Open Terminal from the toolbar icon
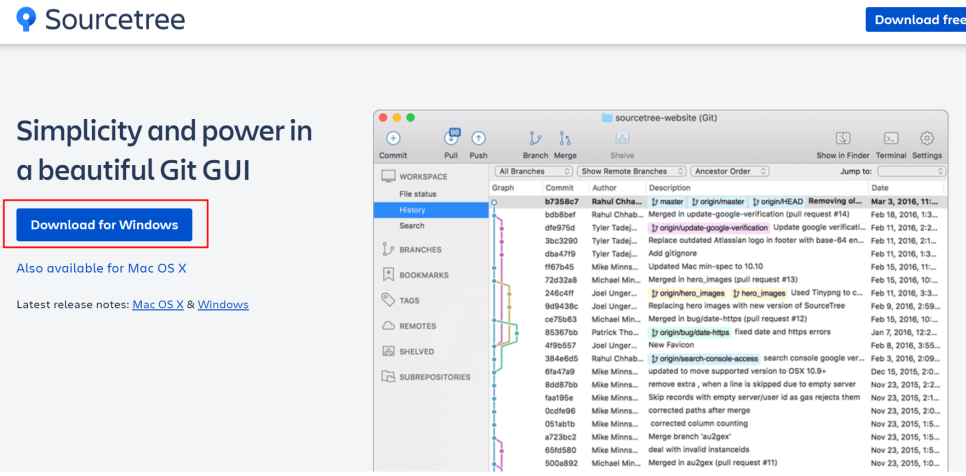Image resolution: width=966 pixels, height=476 pixels. [x=891, y=138]
